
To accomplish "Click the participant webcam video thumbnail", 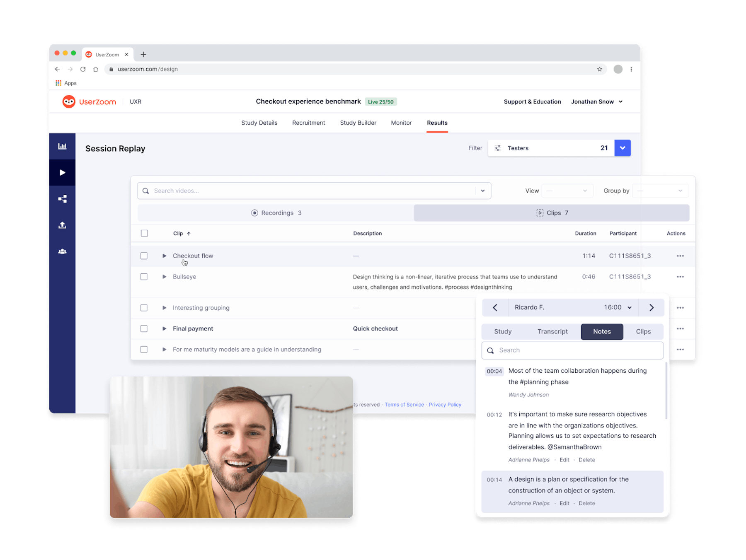I will (231, 447).
